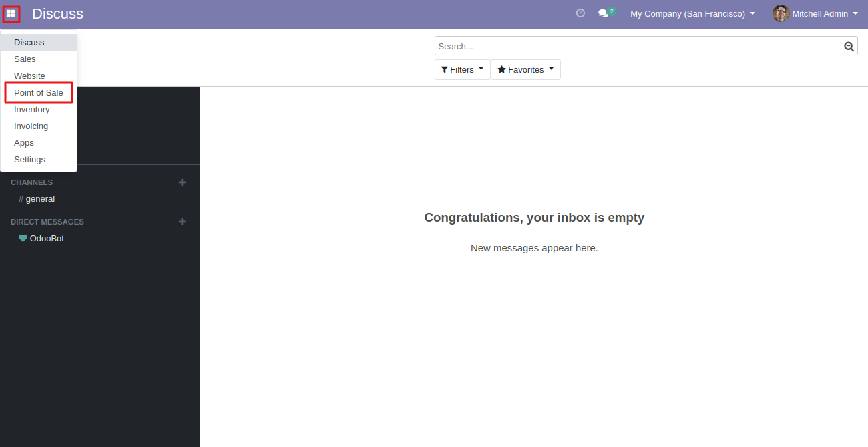Screen dimensions: 868x447
Task: Open Settings from the apps menu
Action: (39, 159)
